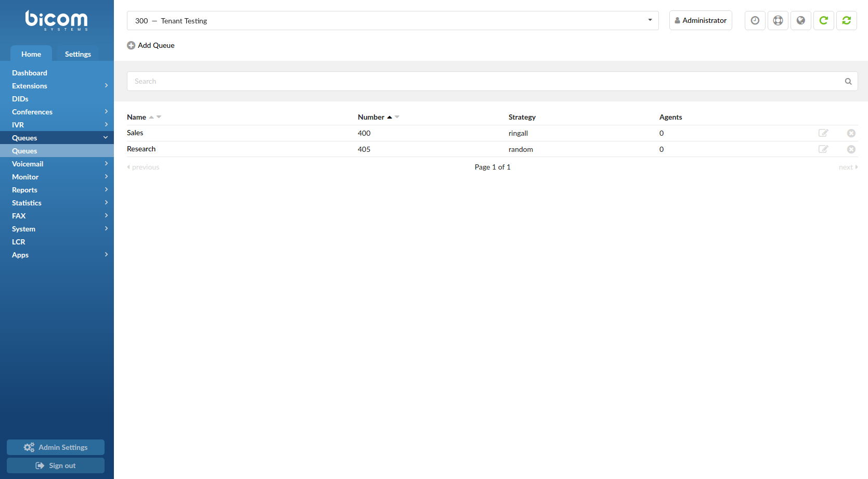
Task: Click queue number 405
Action: pyautogui.click(x=364, y=149)
